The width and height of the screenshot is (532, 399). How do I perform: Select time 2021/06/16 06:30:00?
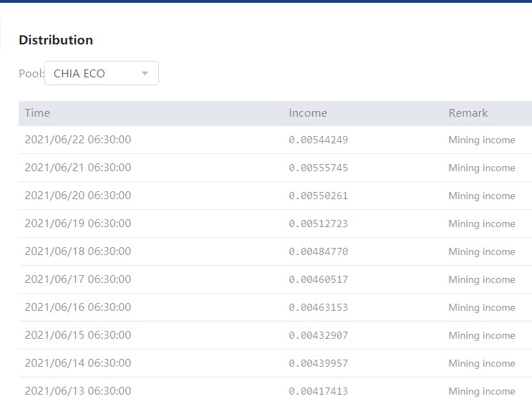point(78,307)
